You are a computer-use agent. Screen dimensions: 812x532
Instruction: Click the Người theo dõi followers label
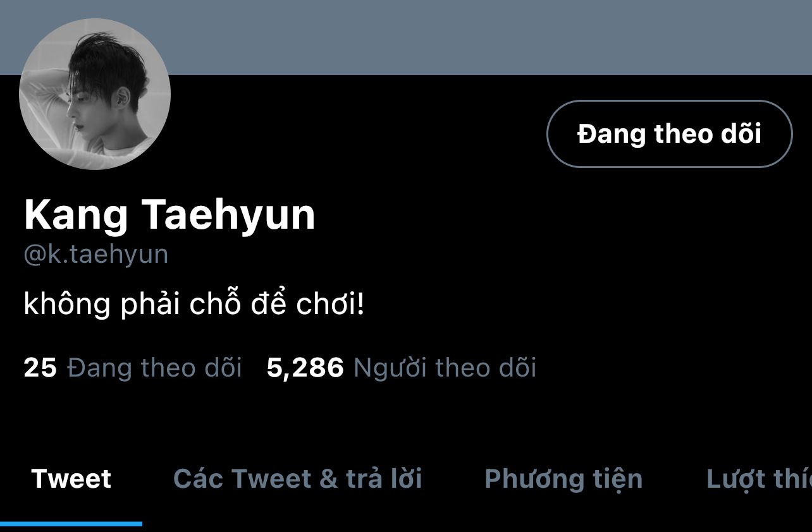445,367
